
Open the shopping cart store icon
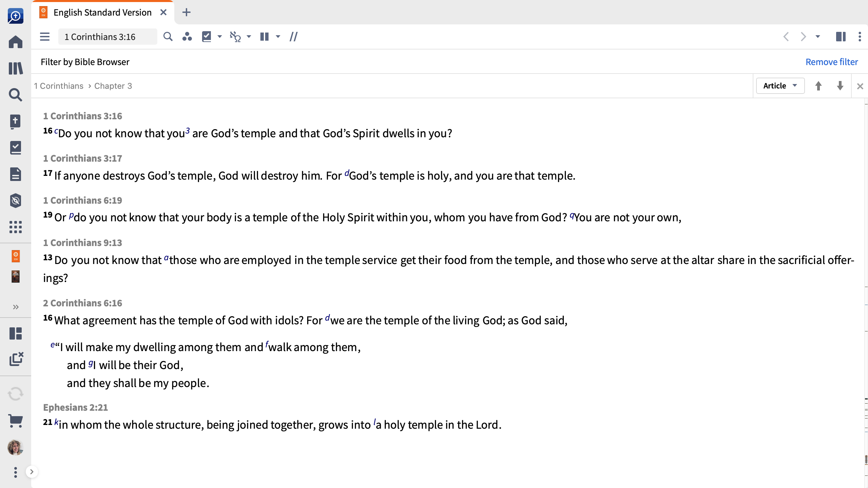16,421
